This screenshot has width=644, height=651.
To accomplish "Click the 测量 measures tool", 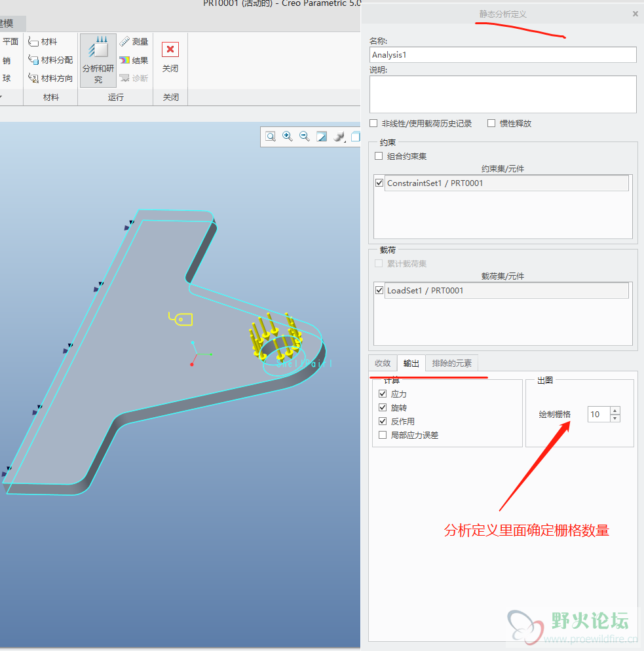I will 134,41.
